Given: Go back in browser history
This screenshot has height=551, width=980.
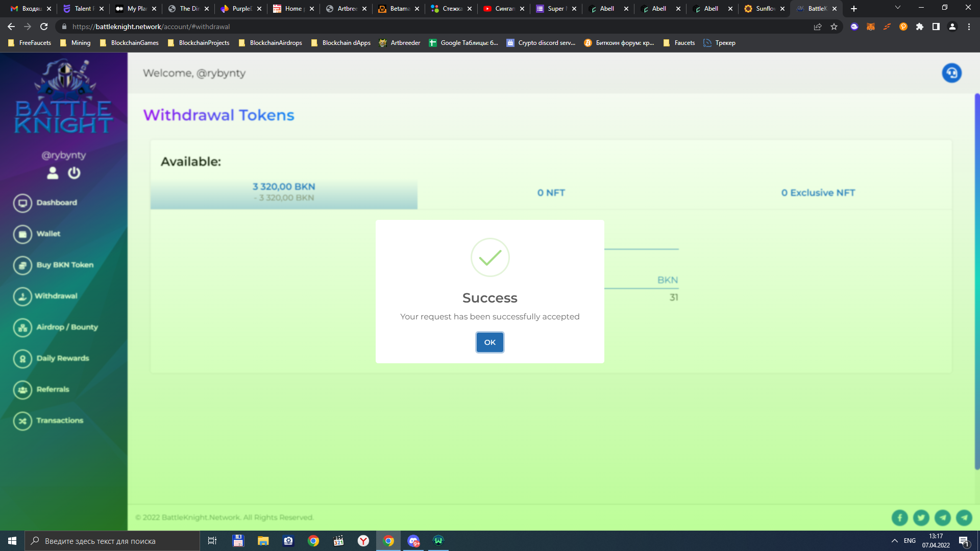Looking at the screenshot, I should [x=11, y=27].
